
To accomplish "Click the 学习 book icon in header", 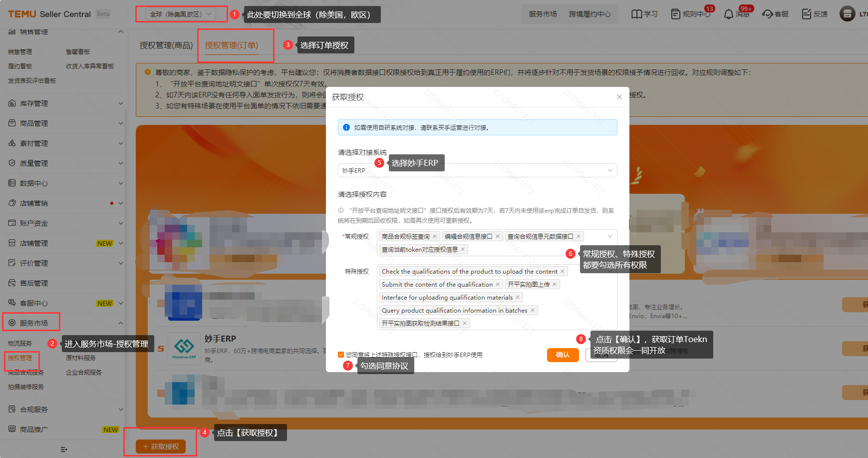I will (x=636, y=14).
